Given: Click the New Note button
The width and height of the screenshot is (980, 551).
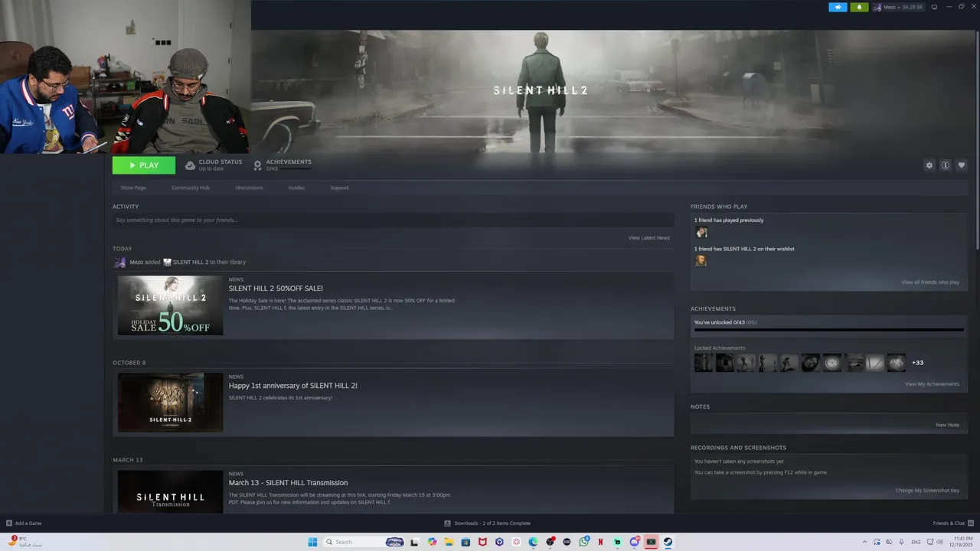Looking at the screenshot, I should 947,425.
